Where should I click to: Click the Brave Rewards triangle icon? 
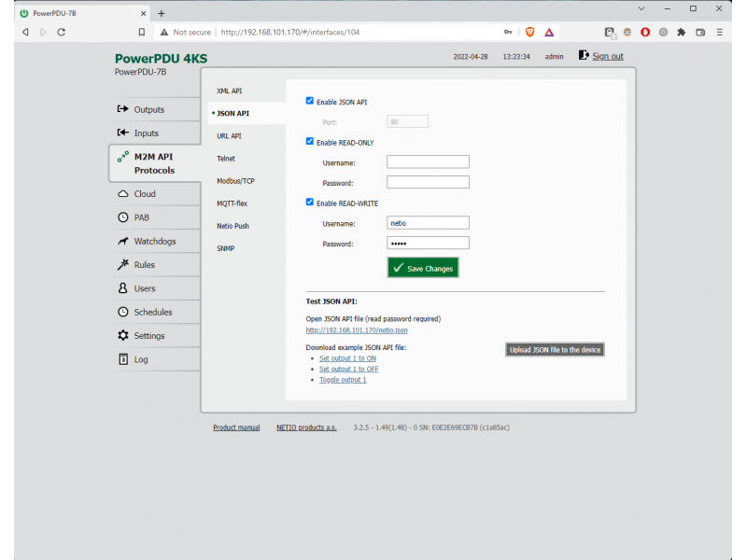coord(549,32)
